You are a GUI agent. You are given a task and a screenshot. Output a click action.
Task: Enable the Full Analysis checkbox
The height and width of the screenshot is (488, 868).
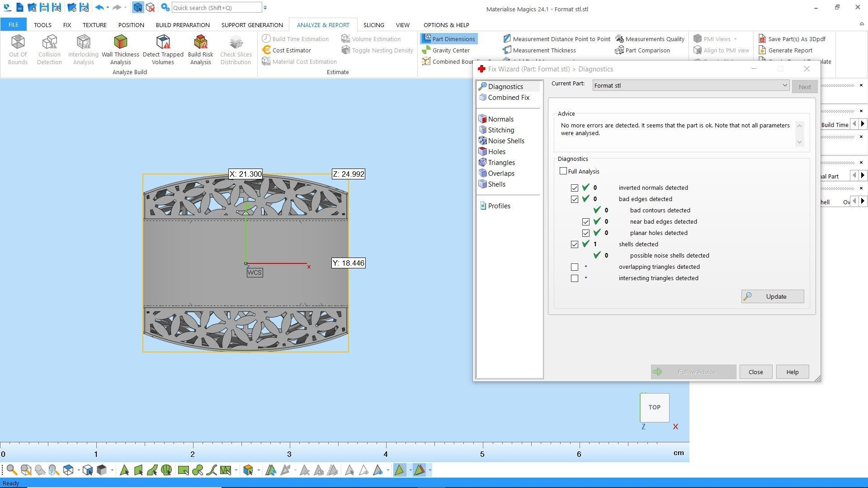[563, 171]
